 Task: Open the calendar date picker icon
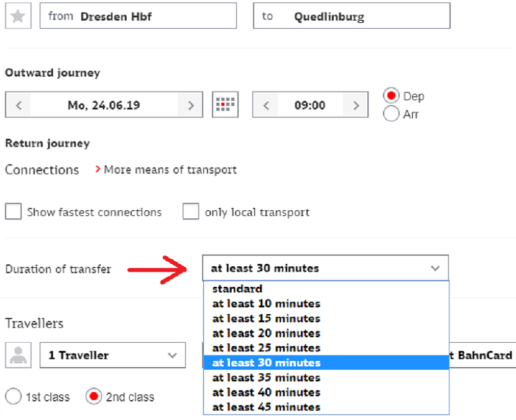click(225, 105)
